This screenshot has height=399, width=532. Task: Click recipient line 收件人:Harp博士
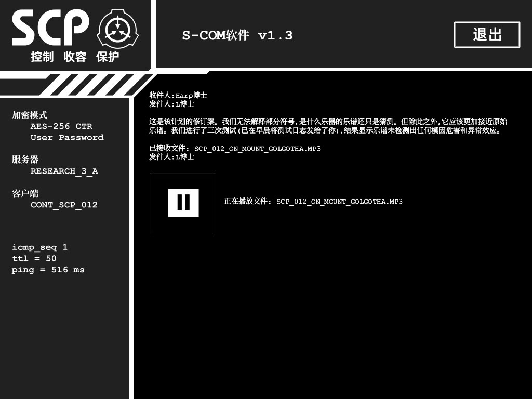point(178,95)
